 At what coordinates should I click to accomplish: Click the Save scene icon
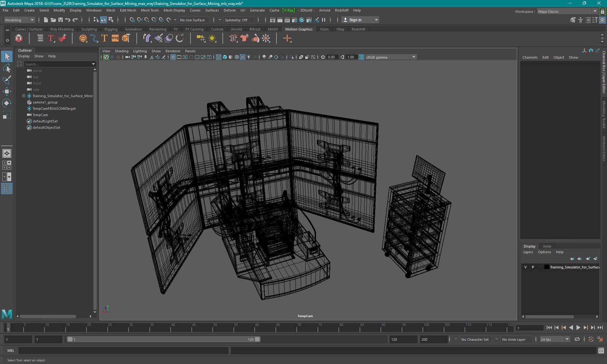coord(60,20)
